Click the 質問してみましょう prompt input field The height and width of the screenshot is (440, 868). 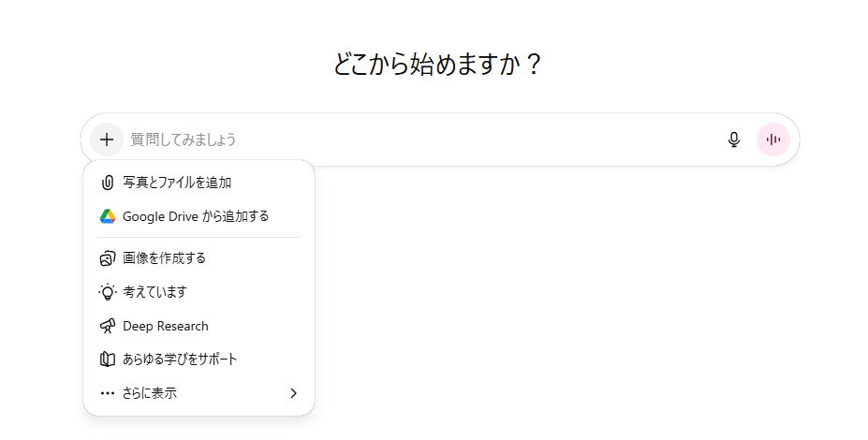(x=421, y=139)
